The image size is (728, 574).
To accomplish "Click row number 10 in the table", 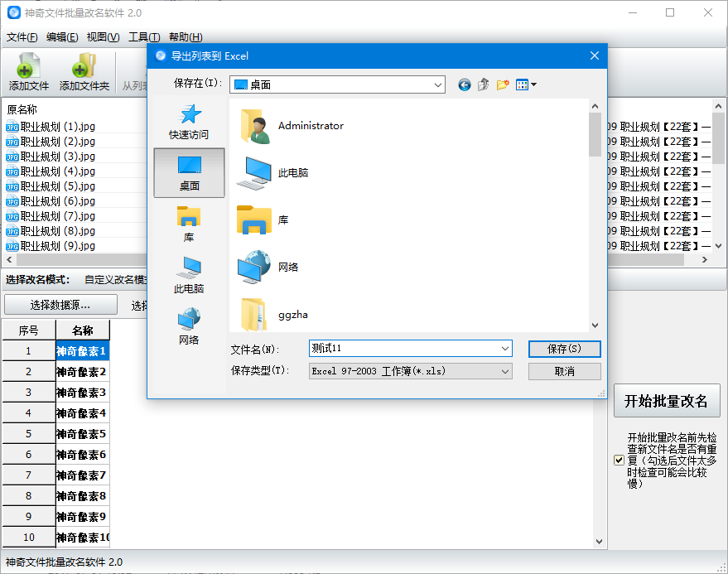I will pyautogui.click(x=29, y=538).
